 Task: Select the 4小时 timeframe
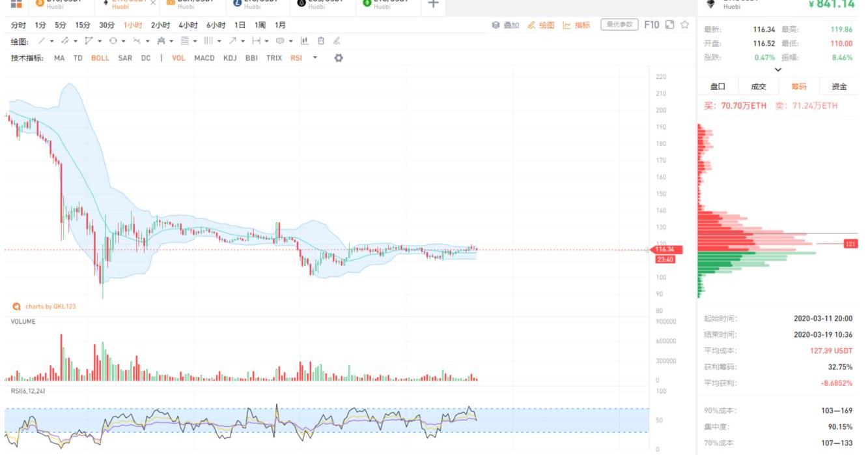[x=188, y=25]
